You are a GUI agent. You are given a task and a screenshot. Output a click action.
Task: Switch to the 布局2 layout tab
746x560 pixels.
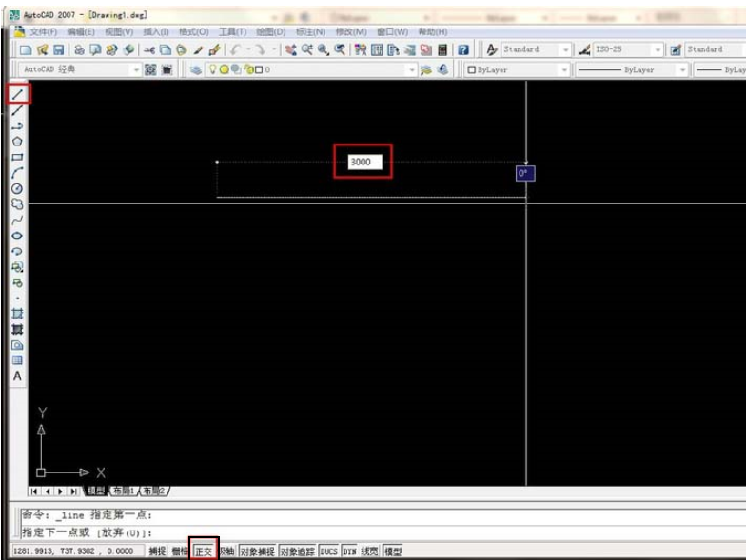154,491
